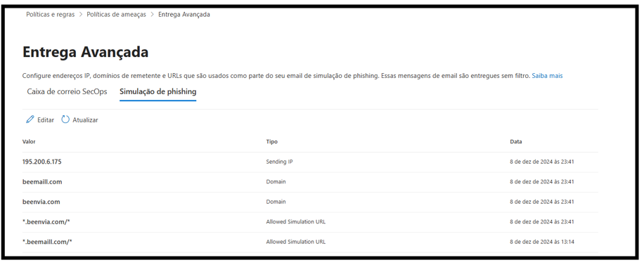Select the Simulação de phishing tab

coord(157,91)
